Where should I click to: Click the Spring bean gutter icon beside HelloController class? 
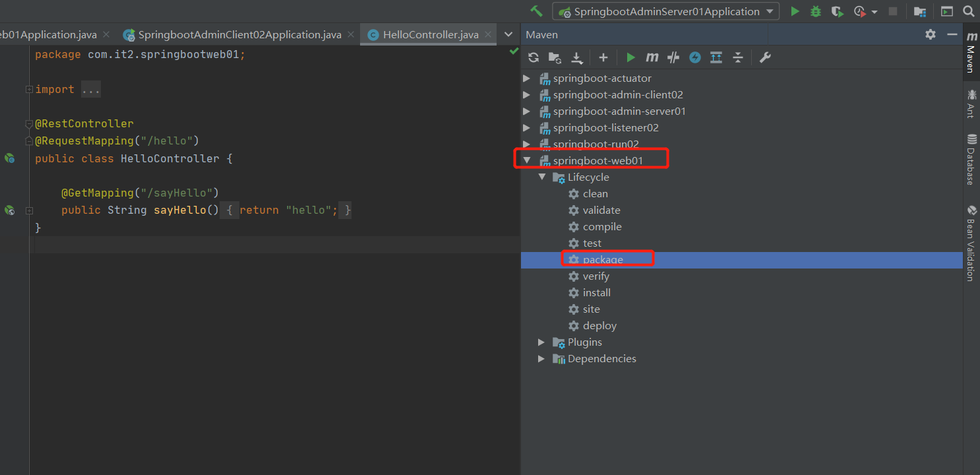pos(9,158)
